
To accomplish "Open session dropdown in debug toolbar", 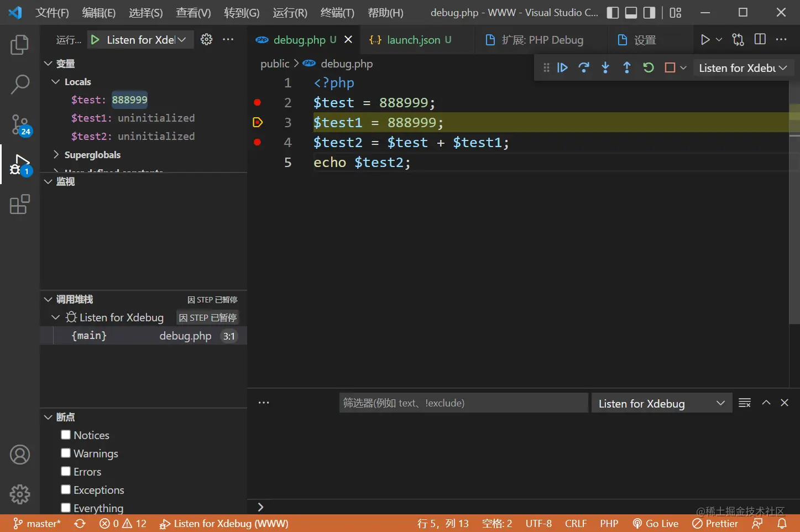I will [x=743, y=68].
